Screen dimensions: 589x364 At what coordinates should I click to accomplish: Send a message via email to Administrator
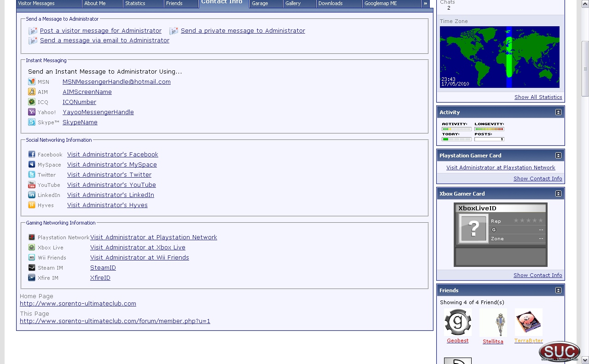tap(104, 40)
